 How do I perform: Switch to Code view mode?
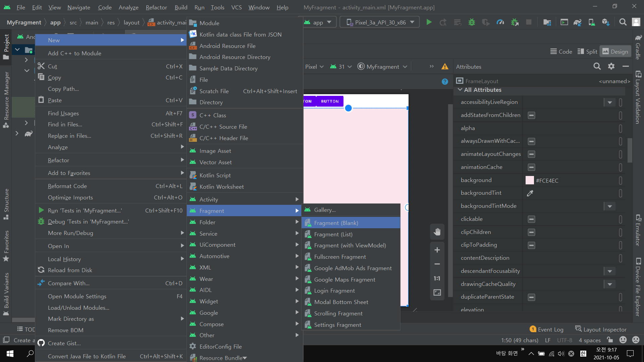click(561, 51)
